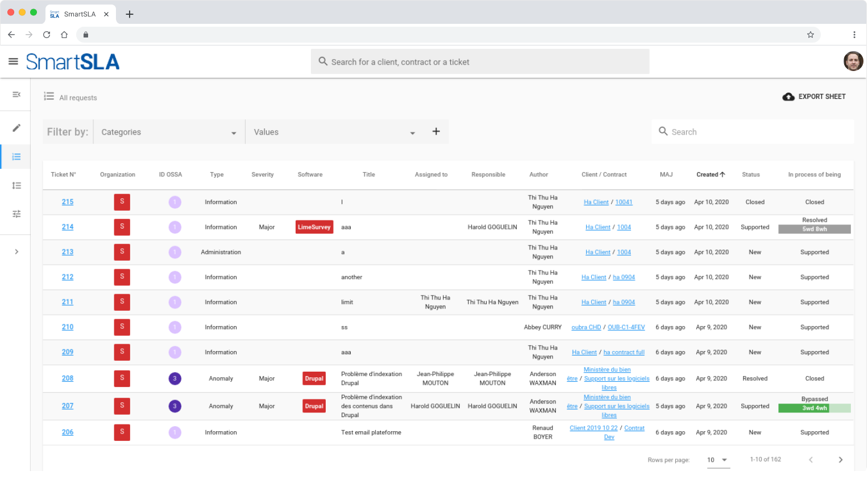Screen dimensions: 868x479
Task: Click the purple priority badge on ticket 208
Action: [175, 378]
